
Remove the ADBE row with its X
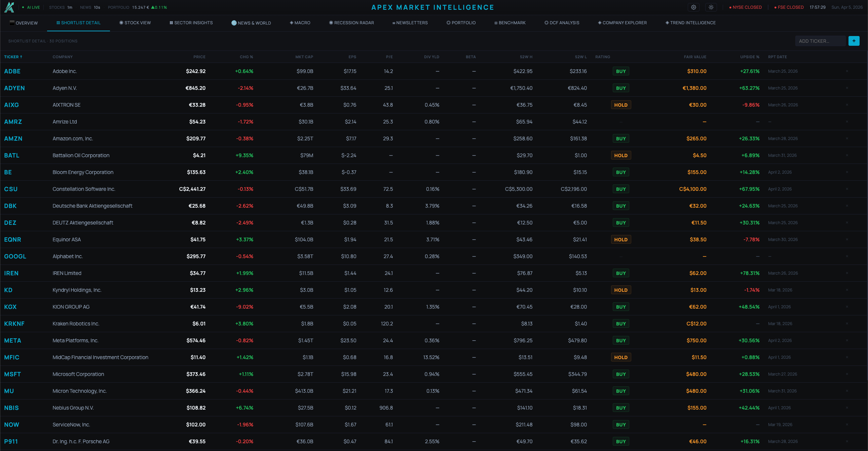coord(847,71)
